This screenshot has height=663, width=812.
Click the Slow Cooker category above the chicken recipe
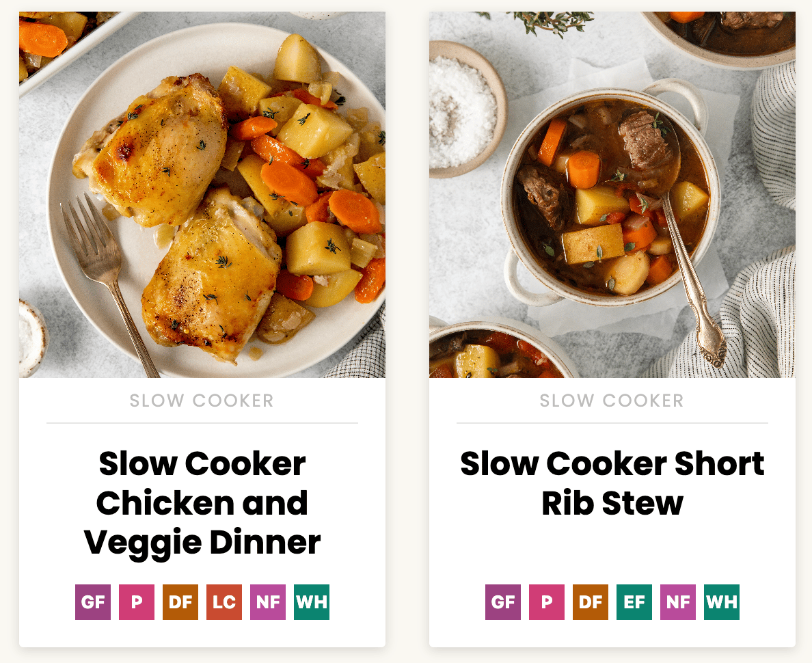202,401
